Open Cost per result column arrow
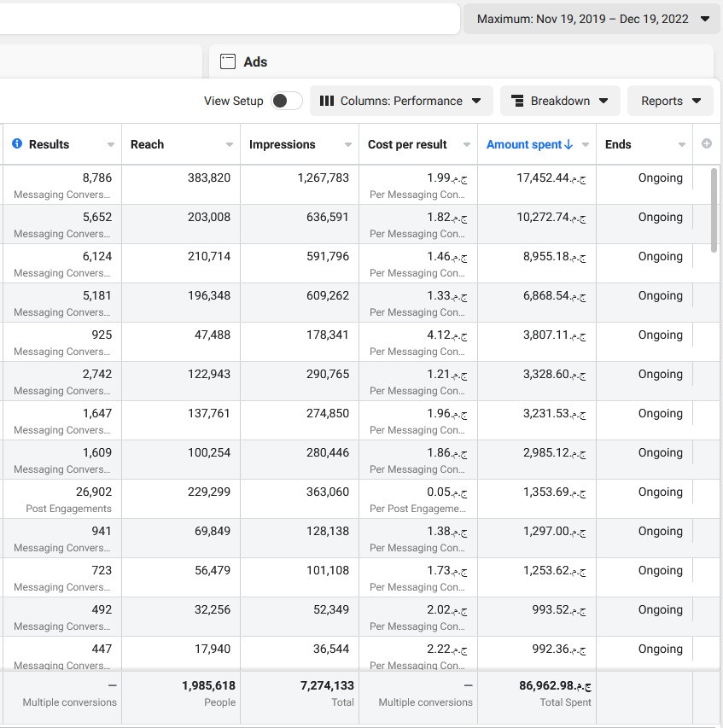Screen dimensions: 723x728 [x=467, y=145]
